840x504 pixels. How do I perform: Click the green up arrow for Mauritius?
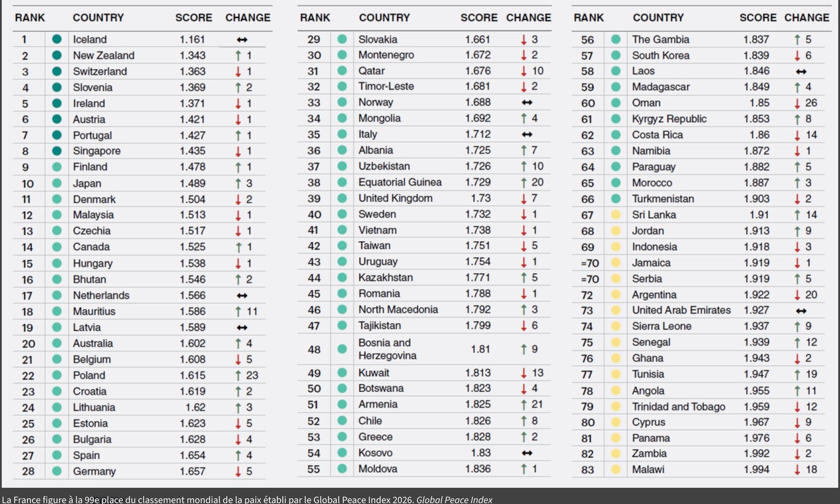coord(239,311)
